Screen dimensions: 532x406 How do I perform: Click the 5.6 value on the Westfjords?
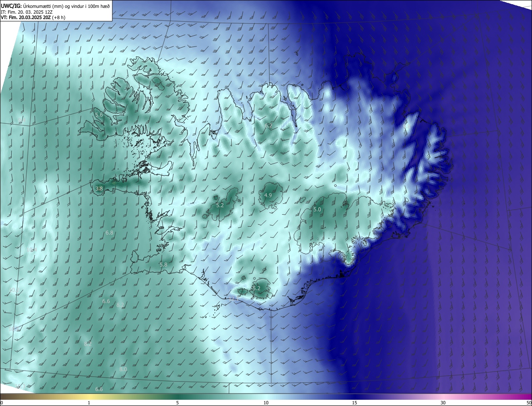tap(99, 115)
